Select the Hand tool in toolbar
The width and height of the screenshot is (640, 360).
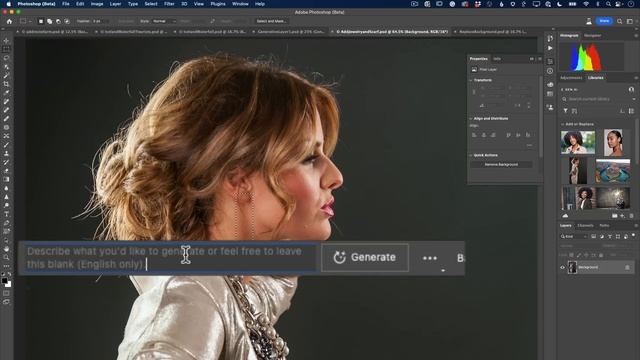click(x=6, y=249)
